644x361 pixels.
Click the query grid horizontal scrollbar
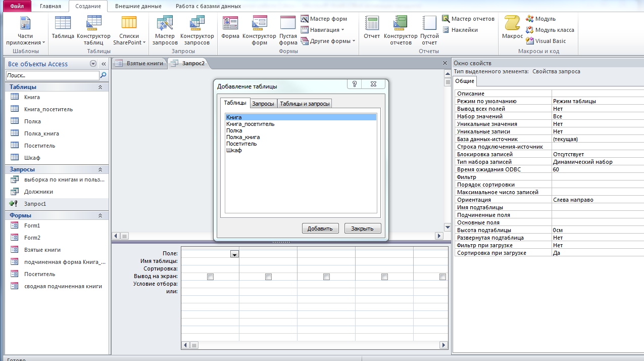tap(314, 345)
